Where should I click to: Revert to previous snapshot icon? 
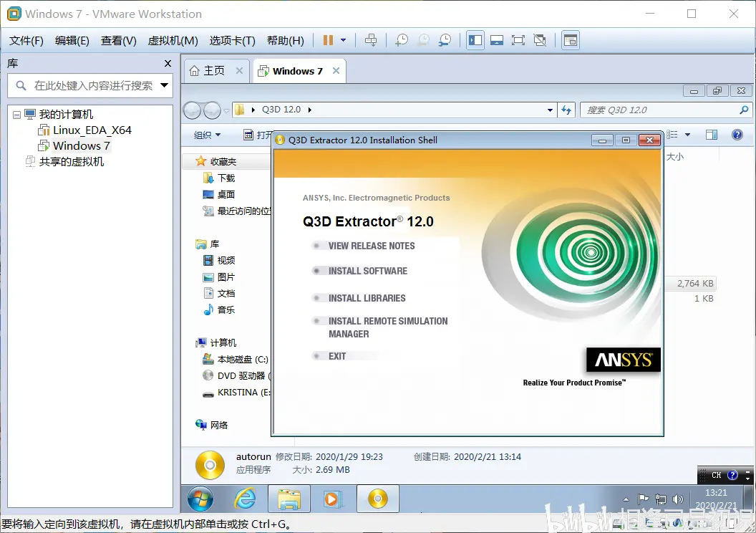(423, 41)
